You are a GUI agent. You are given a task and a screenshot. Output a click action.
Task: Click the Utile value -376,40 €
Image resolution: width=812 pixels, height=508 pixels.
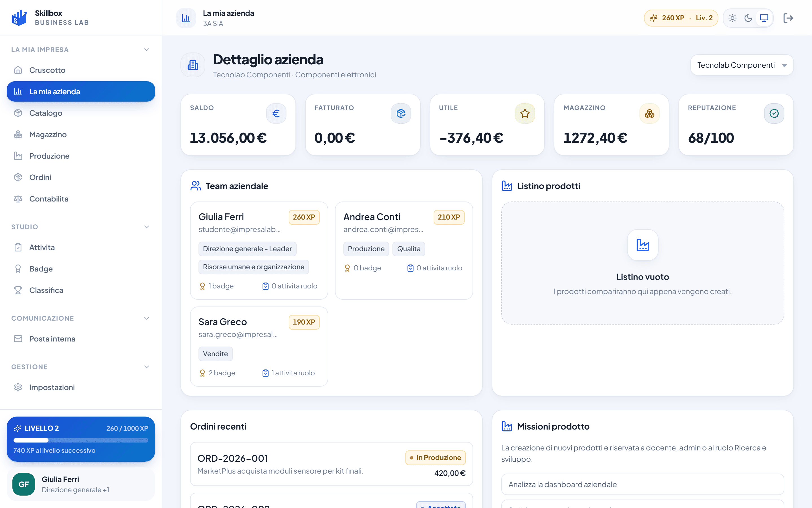pyautogui.click(x=471, y=138)
